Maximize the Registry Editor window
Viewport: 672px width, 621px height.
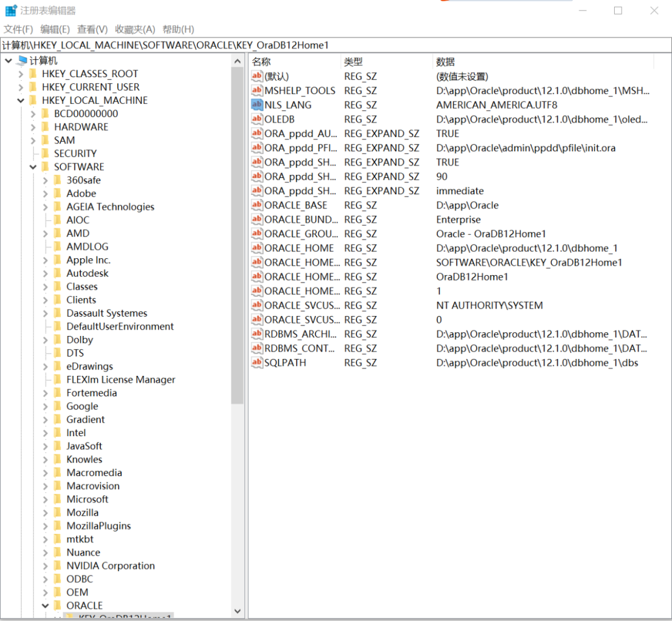(618, 11)
